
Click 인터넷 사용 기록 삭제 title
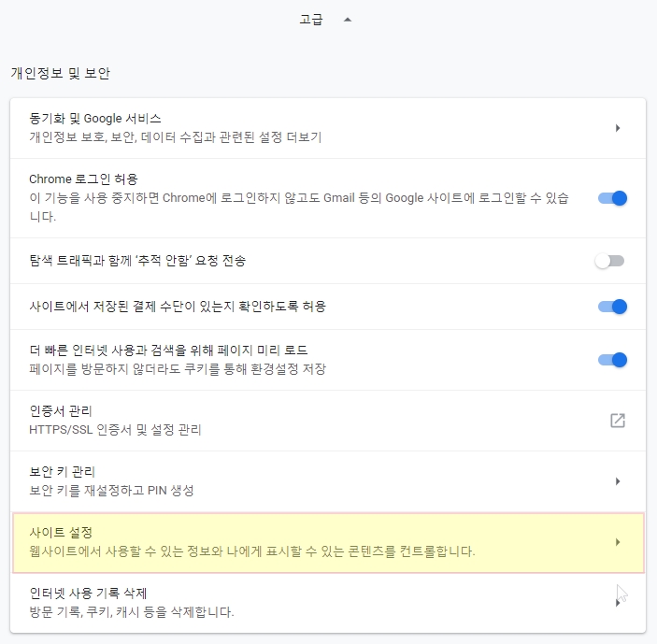tap(88, 594)
